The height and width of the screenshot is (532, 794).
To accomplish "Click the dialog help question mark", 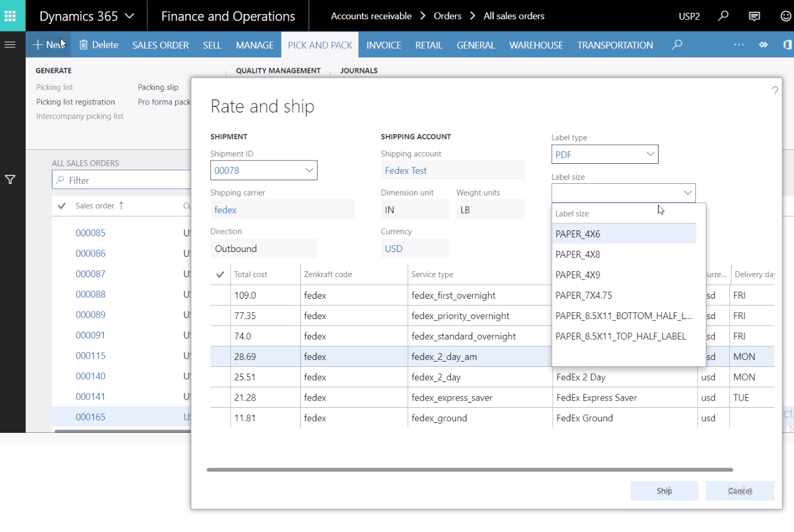I will pyautogui.click(x=775, y=91).
